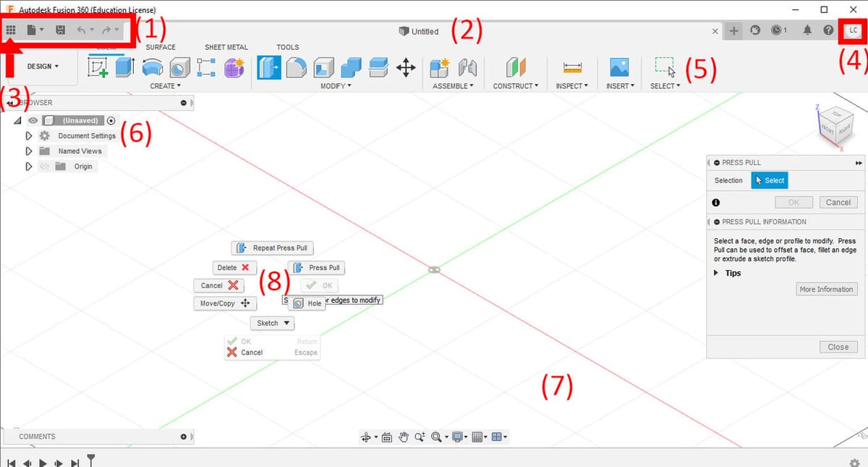The image size is (868, 467).
Task: Open the ASSEMBLE dropdown menu
Action: point(454,86)
